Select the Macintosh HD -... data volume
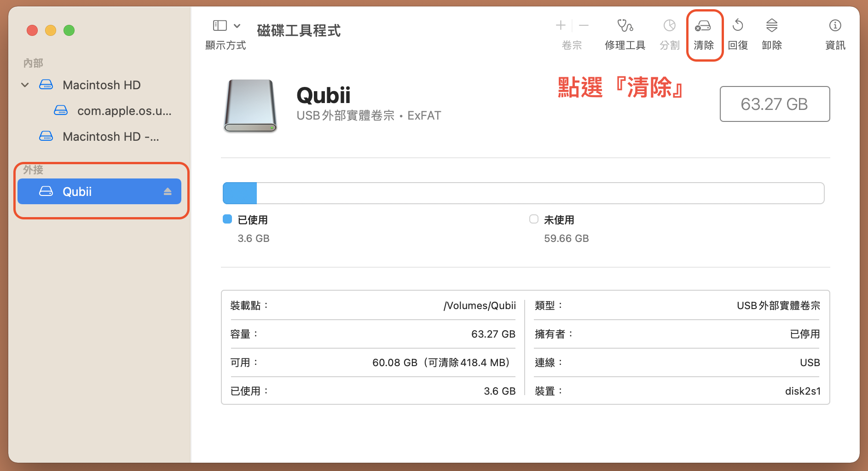Image resolution: width=868 pixels, height=471 pixels. (x=110, y=137)
